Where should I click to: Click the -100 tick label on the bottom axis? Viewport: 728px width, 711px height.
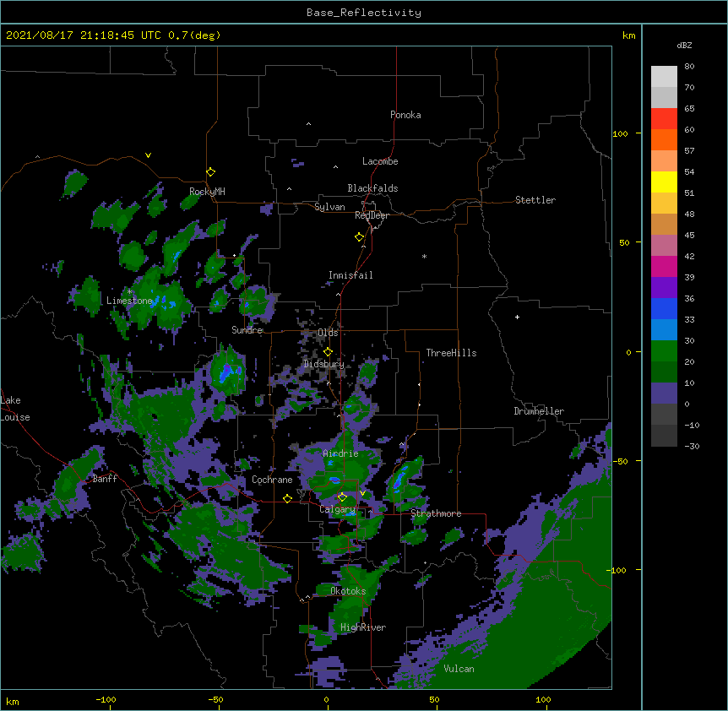click(106, 699)
